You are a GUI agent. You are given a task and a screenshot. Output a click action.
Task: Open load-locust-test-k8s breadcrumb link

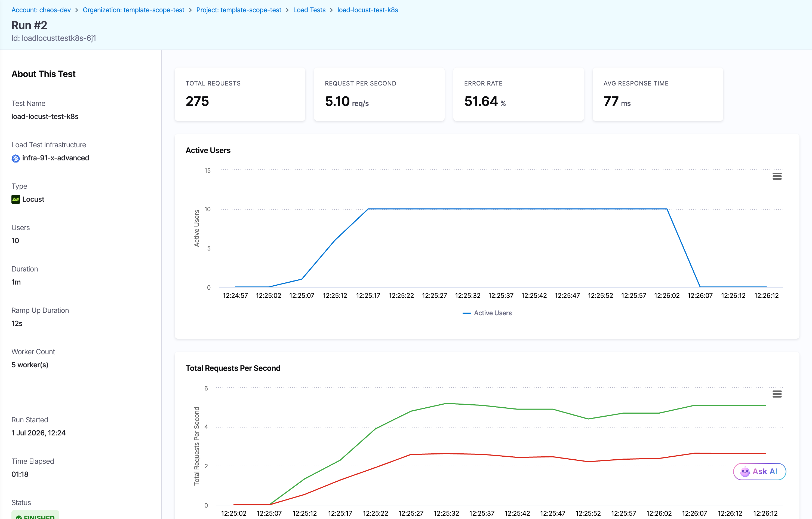[368, 10]
